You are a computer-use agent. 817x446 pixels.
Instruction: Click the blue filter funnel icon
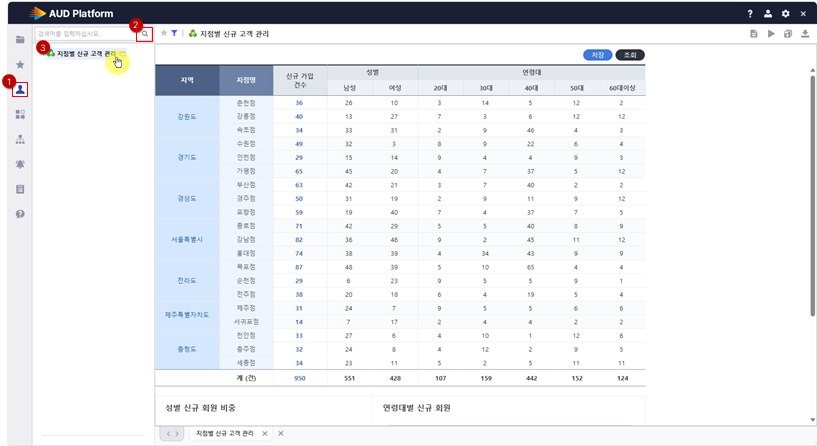(174, 34)
